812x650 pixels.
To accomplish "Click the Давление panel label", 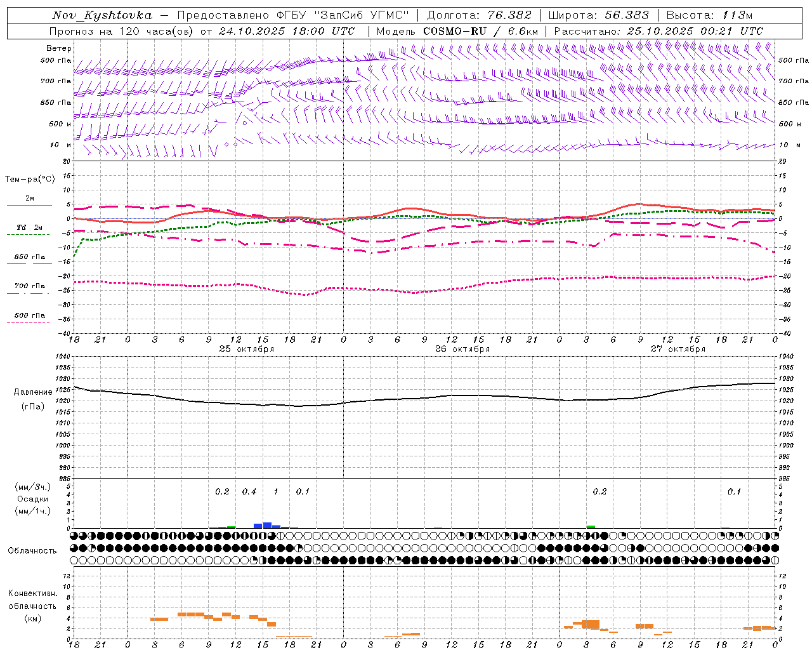I will [33, 392].
